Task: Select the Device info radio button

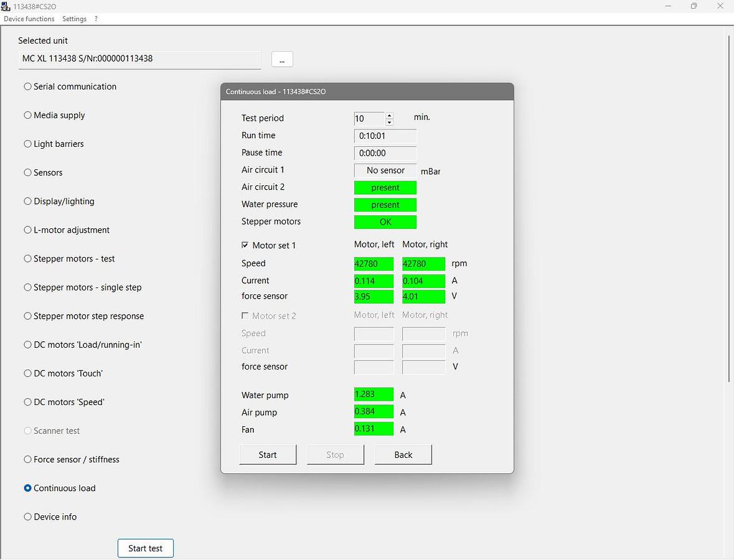Action: 27,516
